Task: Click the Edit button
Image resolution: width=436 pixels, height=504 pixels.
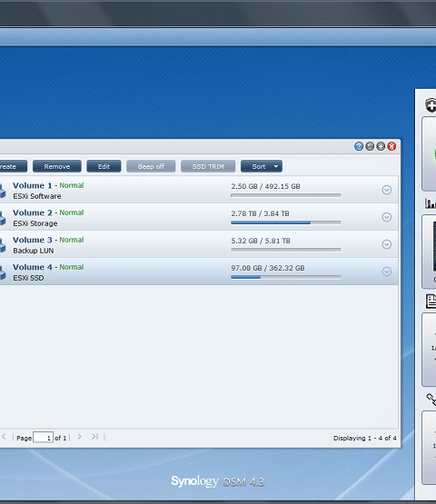Action: (x=104, y=166)
